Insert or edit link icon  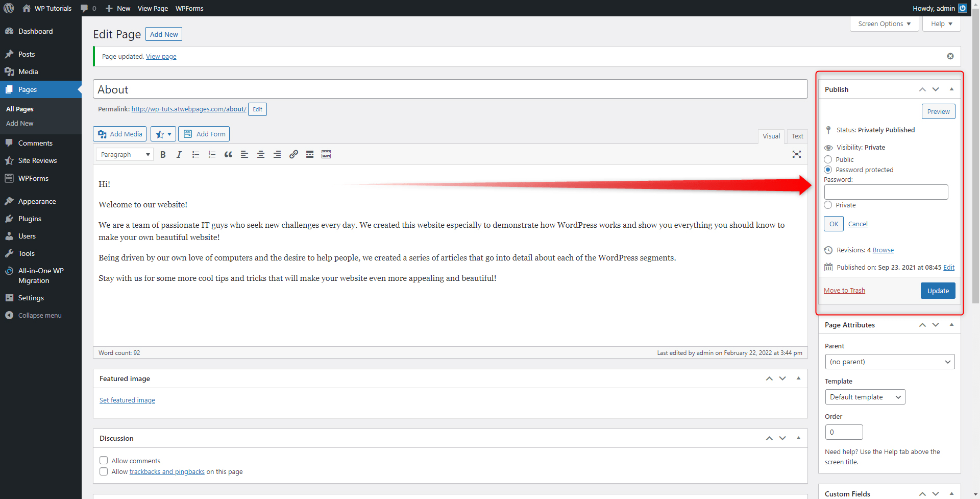click(x=293, y=154)
